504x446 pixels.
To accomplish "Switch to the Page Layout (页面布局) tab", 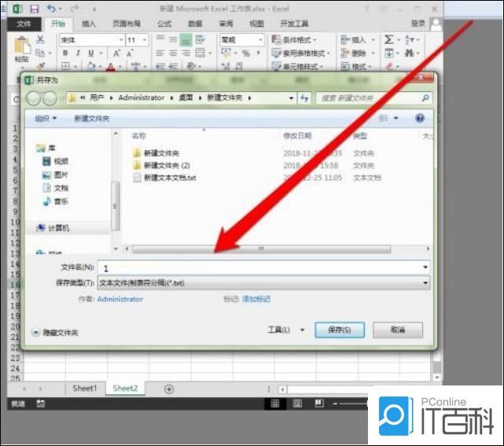I will [x=127, y=24].
